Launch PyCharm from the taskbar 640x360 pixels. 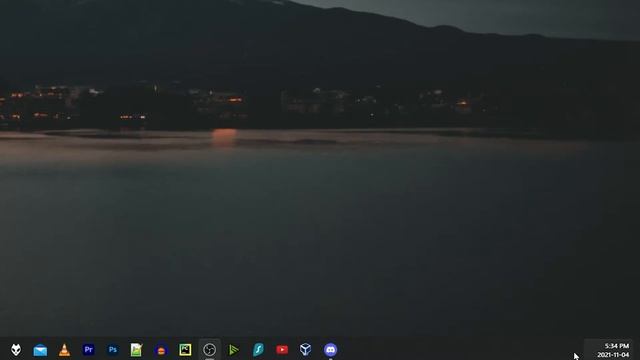pos(185,350)
